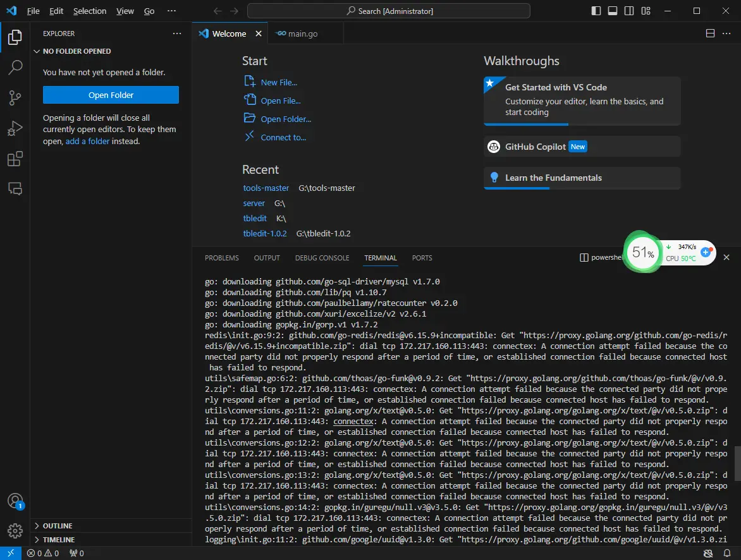Toggle the bottom panel layout icon

(613, 11)
